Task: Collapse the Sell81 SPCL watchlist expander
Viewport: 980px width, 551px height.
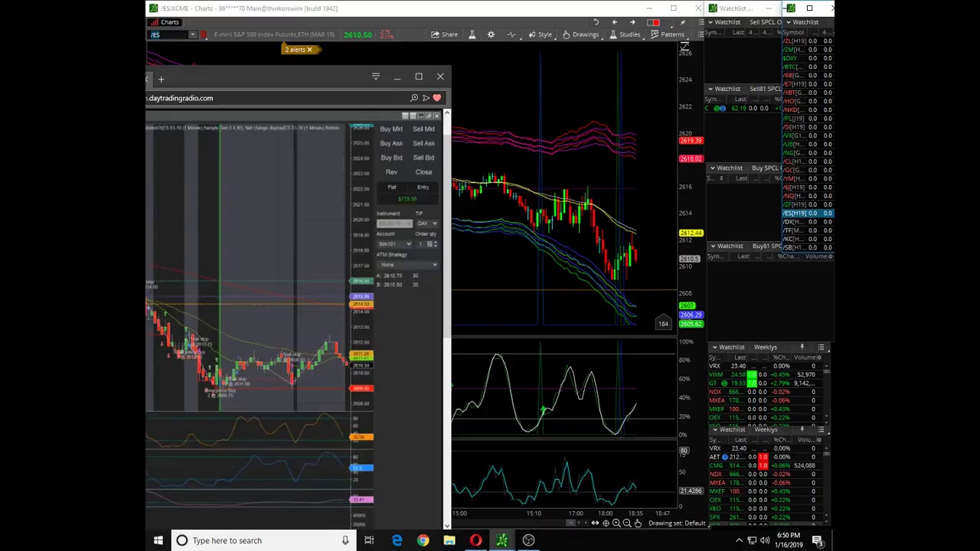Action: point(710,89)
